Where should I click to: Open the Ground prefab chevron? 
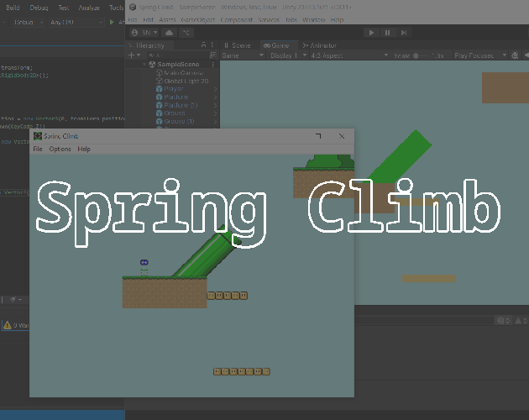coord(215,113)
